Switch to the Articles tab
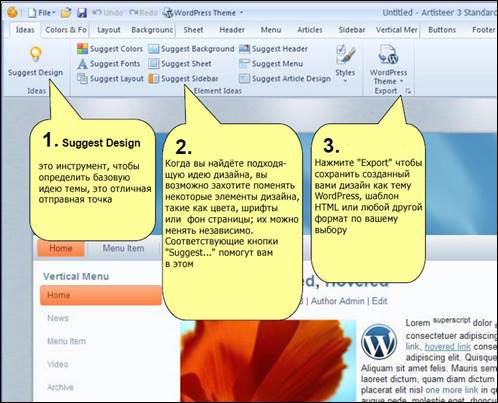This screenshot has height=403, width=498. coord(310,30)
